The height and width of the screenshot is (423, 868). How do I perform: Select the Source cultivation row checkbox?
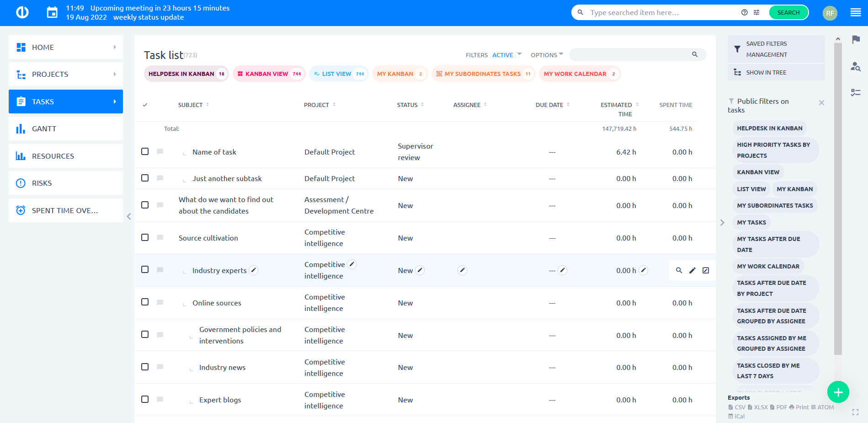coord(145,237)
